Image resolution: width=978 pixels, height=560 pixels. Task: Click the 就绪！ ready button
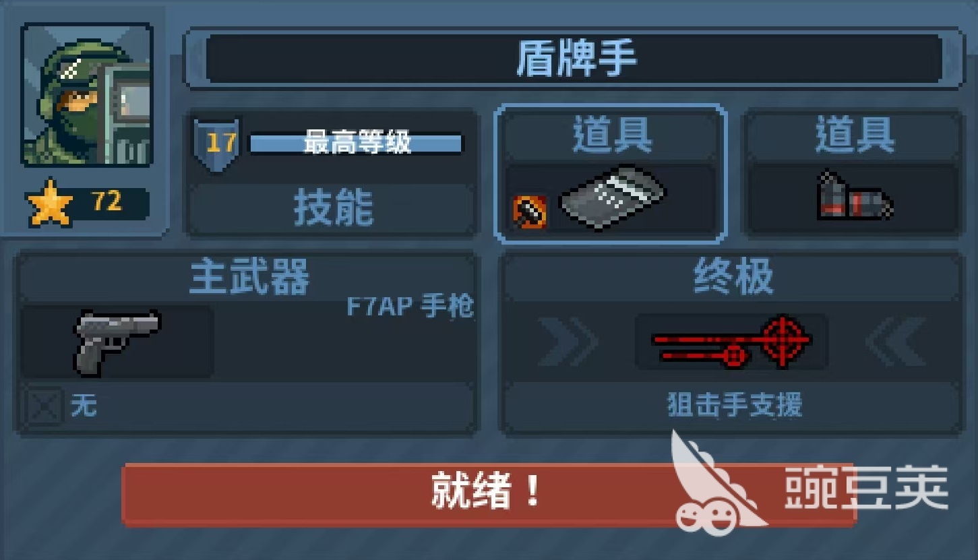[489, 493]
